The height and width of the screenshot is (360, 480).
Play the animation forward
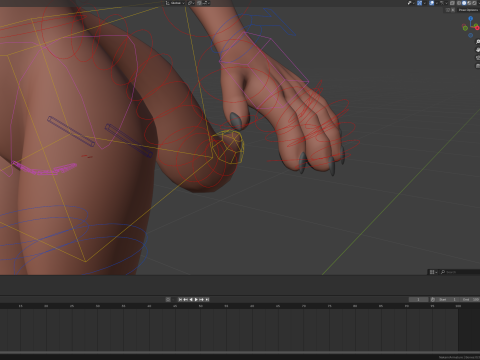[x=196, y=299]
